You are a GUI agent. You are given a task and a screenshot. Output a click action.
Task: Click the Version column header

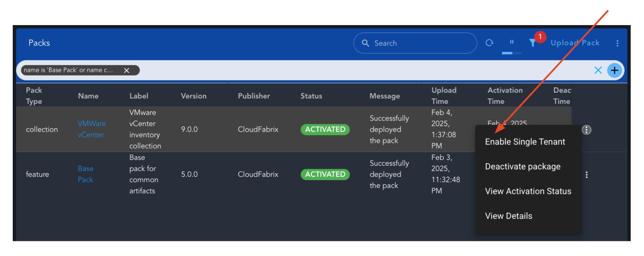pyautogui.click(x=194, y=96)
